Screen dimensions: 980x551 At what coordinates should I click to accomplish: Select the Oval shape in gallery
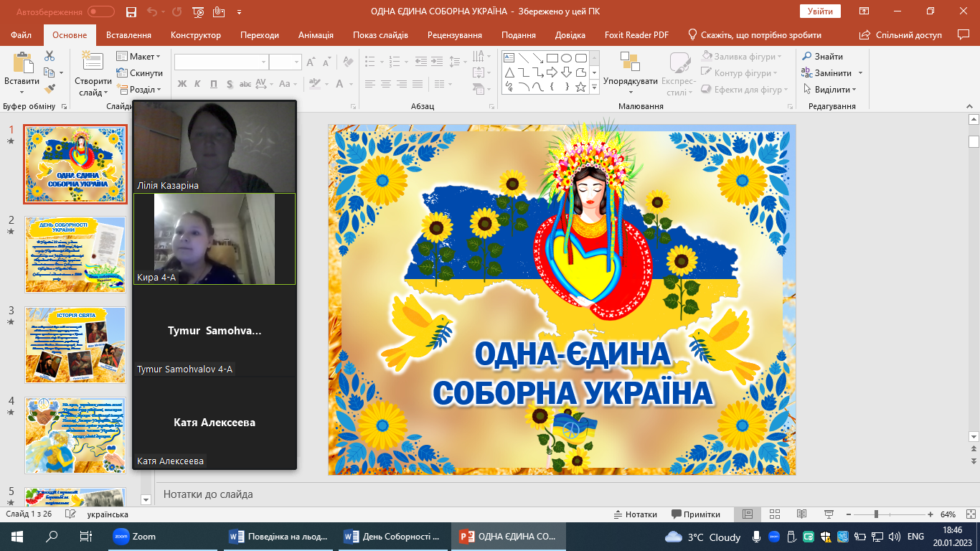(566, 58)
